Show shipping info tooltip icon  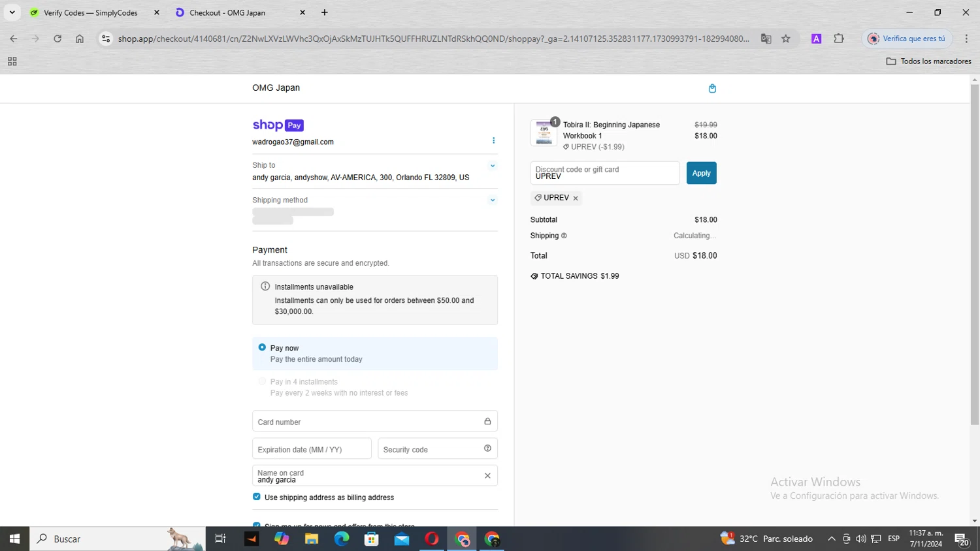pyautogui.click(x=564, y=236)
